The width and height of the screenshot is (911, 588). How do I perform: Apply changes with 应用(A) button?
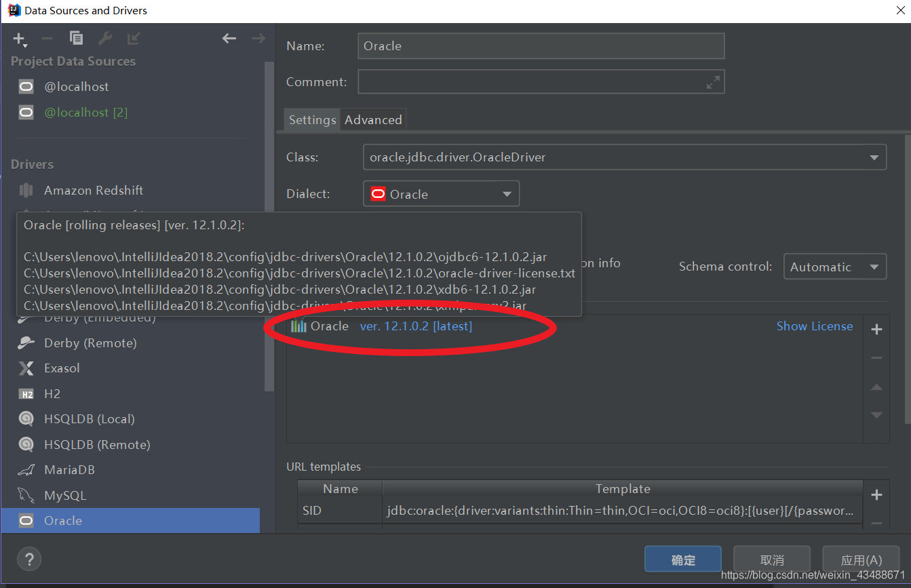(x=860, y=560)
